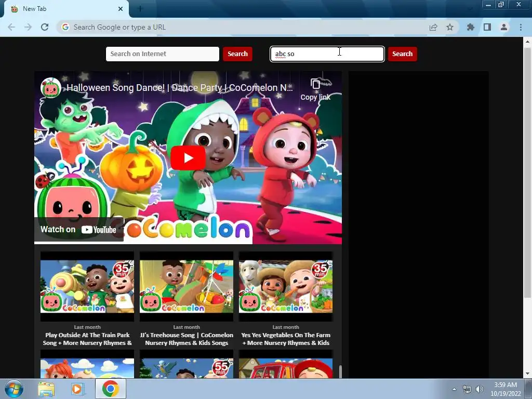Launch Windows Media Player from taskbar
532x399 pixels.
click(78, 389)
